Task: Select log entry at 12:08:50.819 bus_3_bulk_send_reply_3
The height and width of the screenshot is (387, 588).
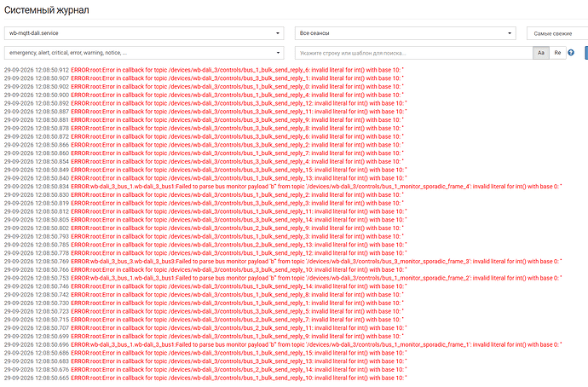Action: pos(204,203)
